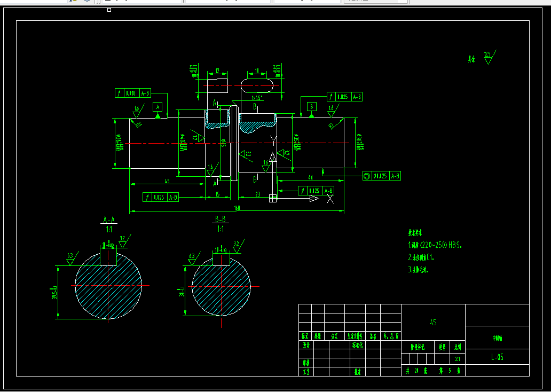Select the 15 length dimension
551x392 pixels.
pyautogui.click(x=217, y=194)
